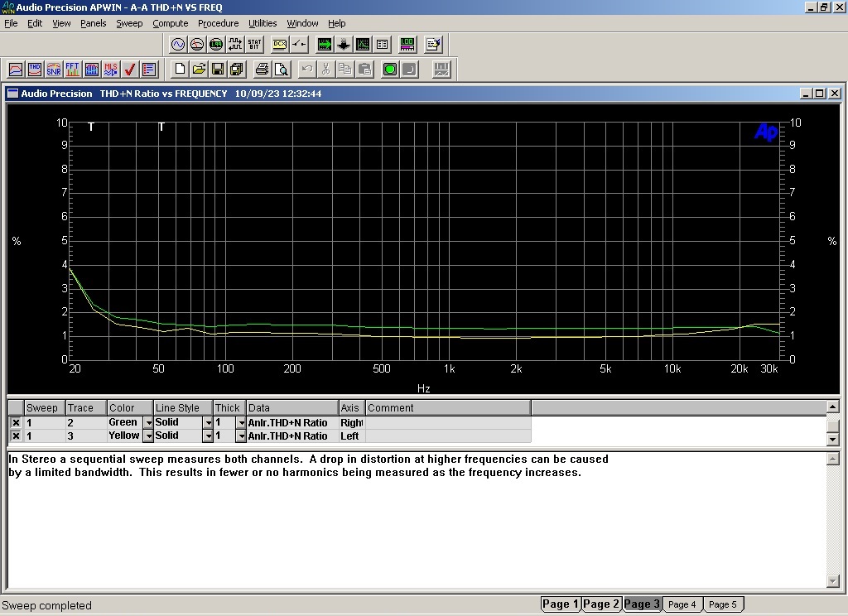The height and width of the screenshot is (616, 848).
Task: Click the comment pane scroll-down arrow
Action: [833, 582]
